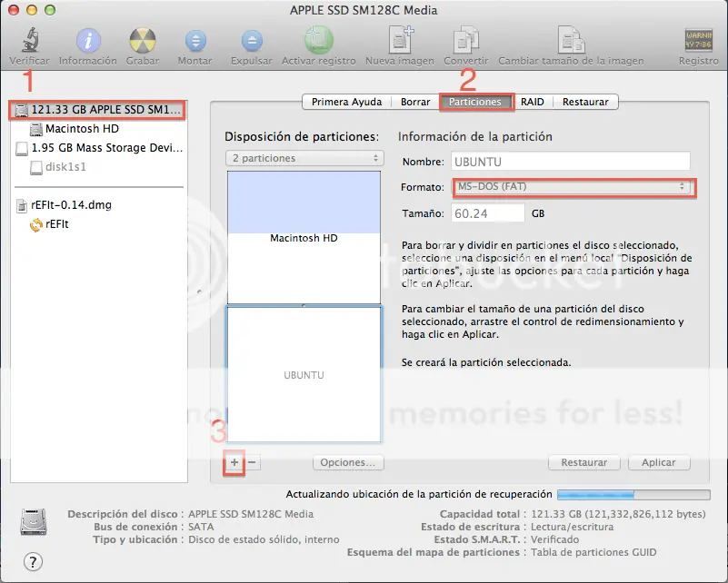The image size is (728, 583).
Task: Switch to the Borrar tab
Action: [415, 102]
